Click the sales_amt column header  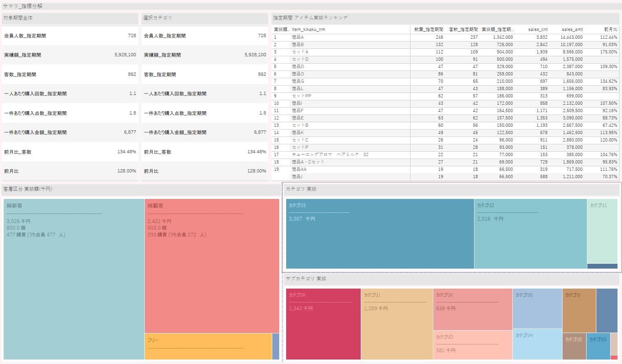[x=572, y=29]
